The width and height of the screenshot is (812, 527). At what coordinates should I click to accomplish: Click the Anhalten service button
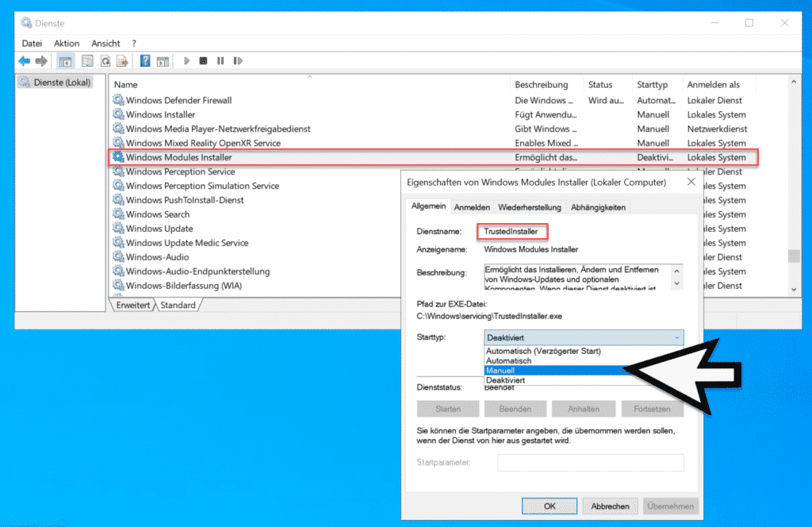pyautogui.click(x=584, y=409)
